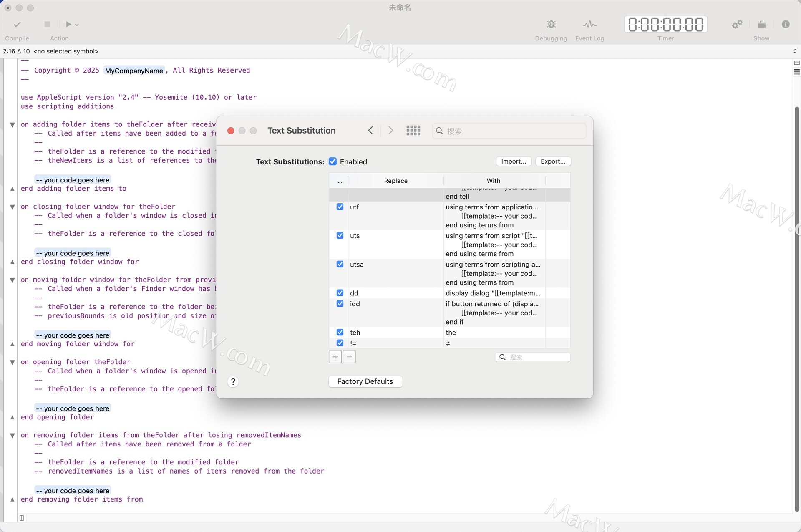Uncheck the dd substitution checkbox

pos(340,293)
